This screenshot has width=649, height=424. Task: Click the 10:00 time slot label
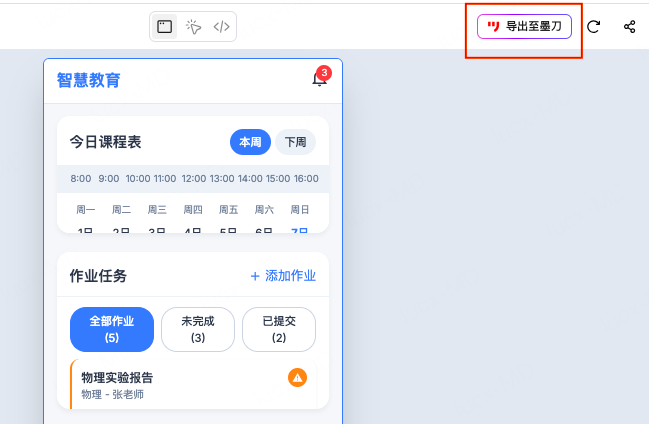tap(138, 179)
